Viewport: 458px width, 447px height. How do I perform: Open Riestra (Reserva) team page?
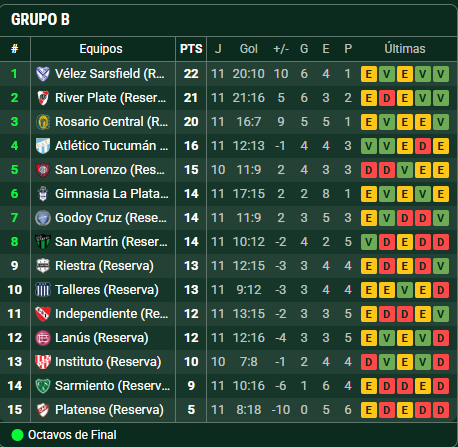(x=104, y=266)
